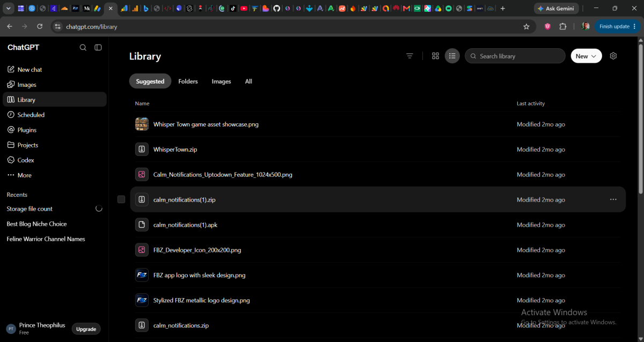Open the Brave shield extension icon

coord(547,26)
